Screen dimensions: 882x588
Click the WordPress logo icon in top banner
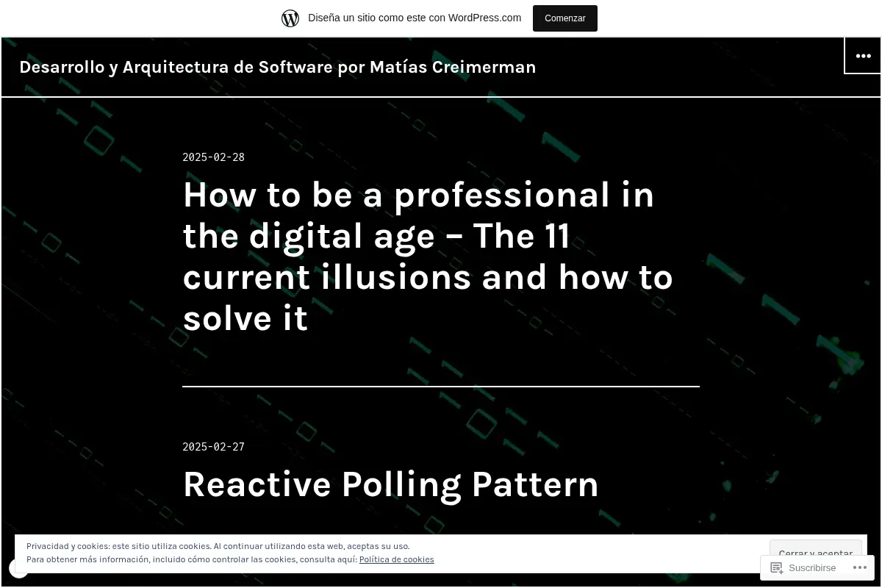290,18
